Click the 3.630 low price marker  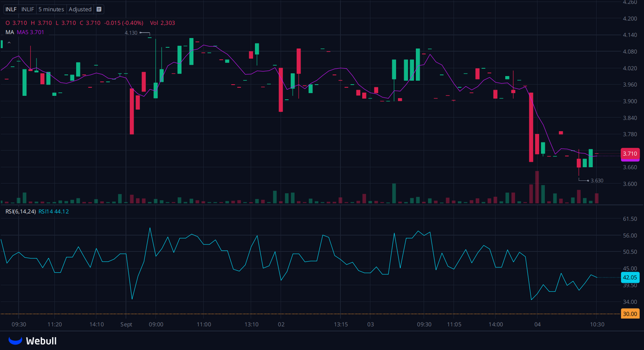(597, 181)
